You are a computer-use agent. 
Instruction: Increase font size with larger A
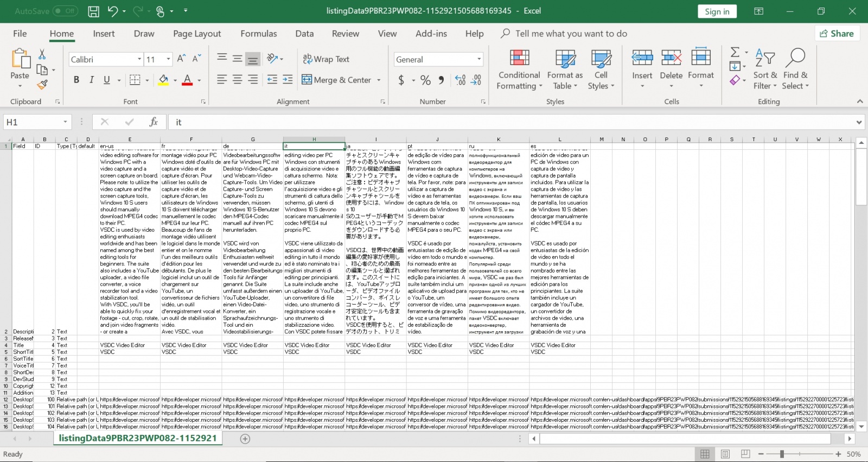pyautogui.click(x=181, y=59)
